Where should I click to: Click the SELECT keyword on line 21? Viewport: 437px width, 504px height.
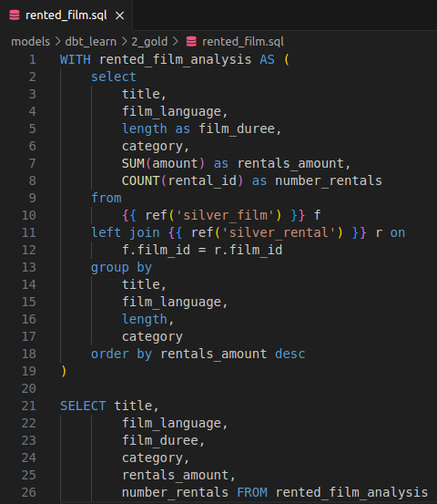[x=83, y=406]
